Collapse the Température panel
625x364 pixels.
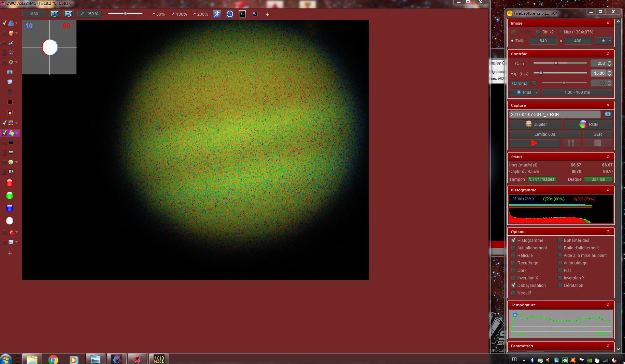click(x=608, y=305)
